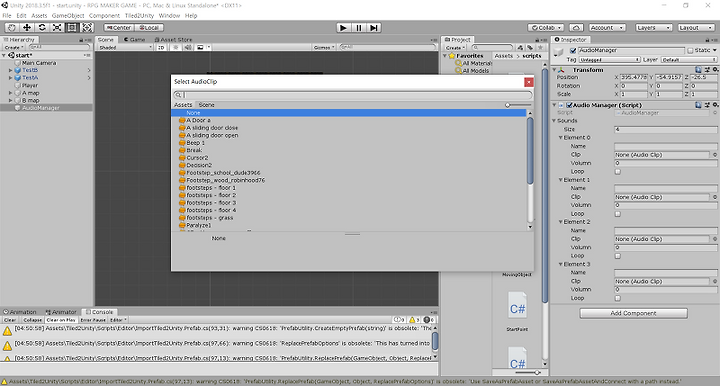Open the Layers dropdown

[x=654, y=28]
